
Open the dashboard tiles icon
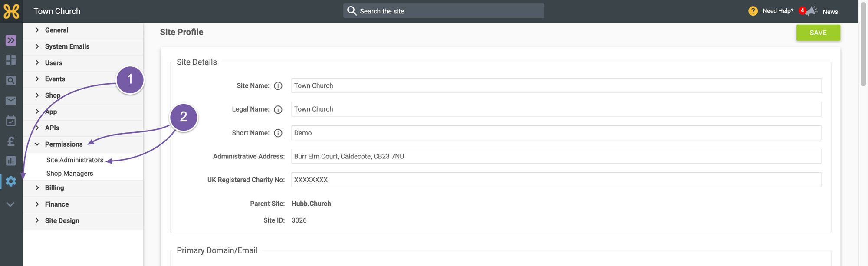[11, 60]
